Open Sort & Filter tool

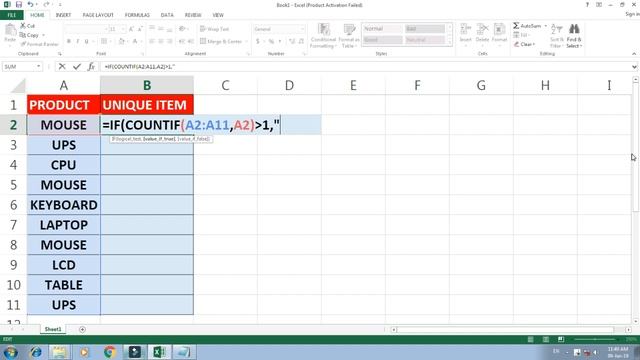557,36
